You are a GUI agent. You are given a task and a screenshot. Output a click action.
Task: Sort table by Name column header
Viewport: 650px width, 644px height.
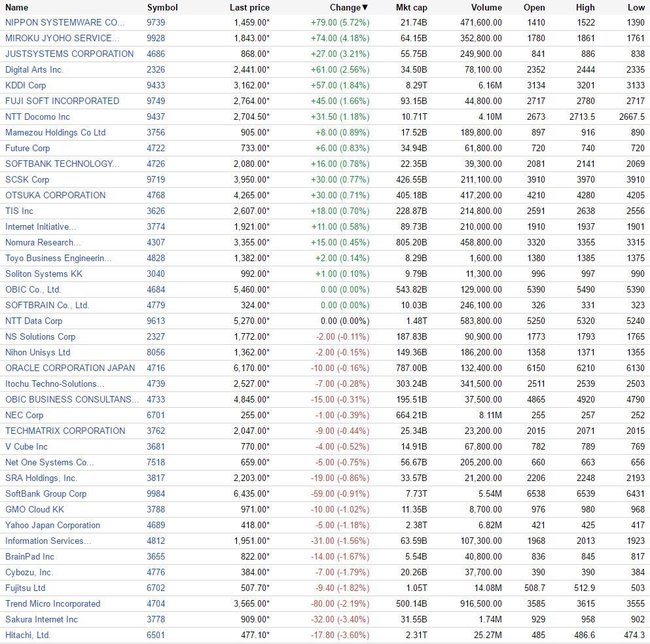16,7
